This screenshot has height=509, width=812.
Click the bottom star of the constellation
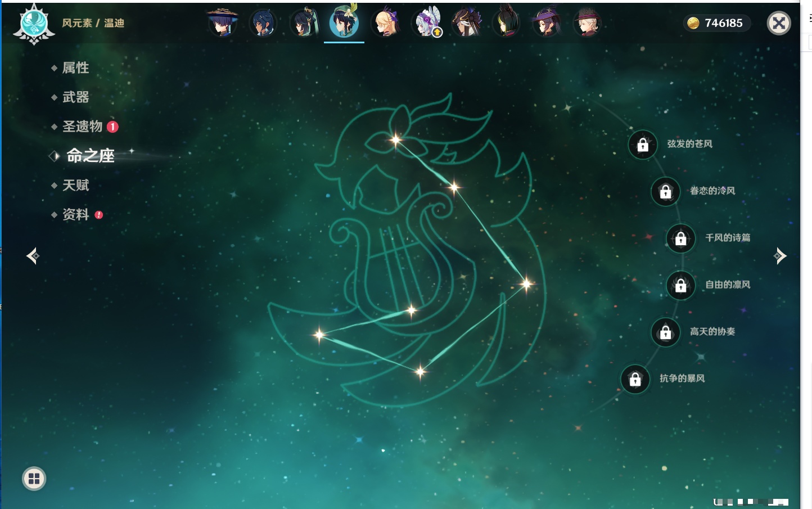[x=420, y=371]
